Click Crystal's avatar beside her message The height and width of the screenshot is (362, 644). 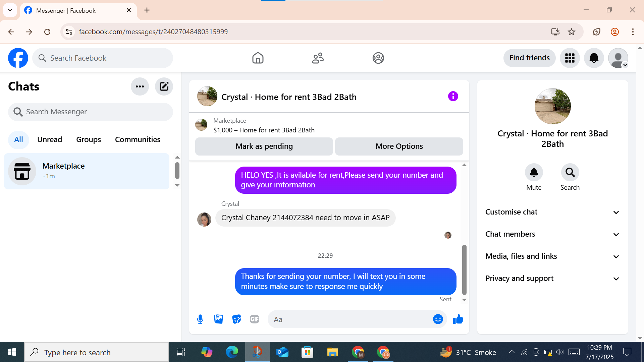click(x=204, y=220)
